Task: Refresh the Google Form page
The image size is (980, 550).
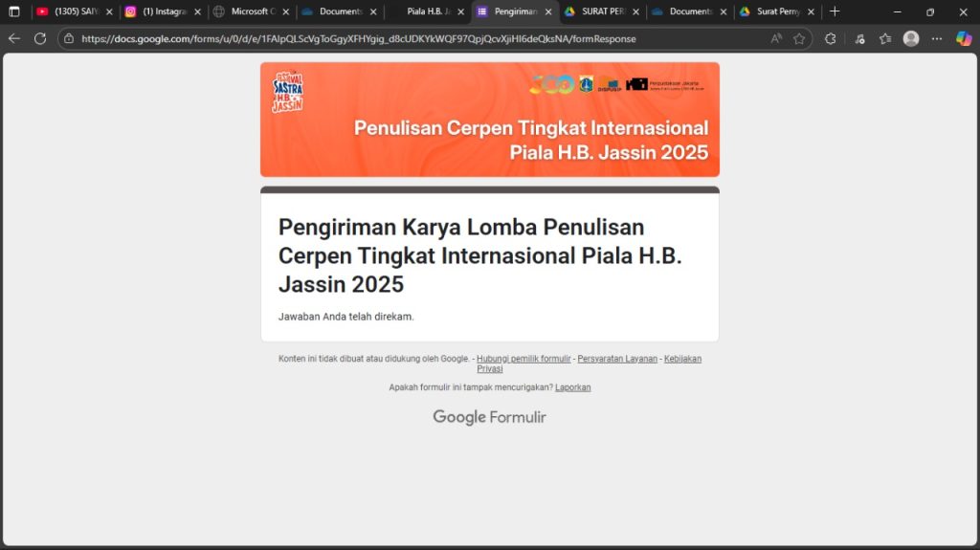Action: point(40,39)
